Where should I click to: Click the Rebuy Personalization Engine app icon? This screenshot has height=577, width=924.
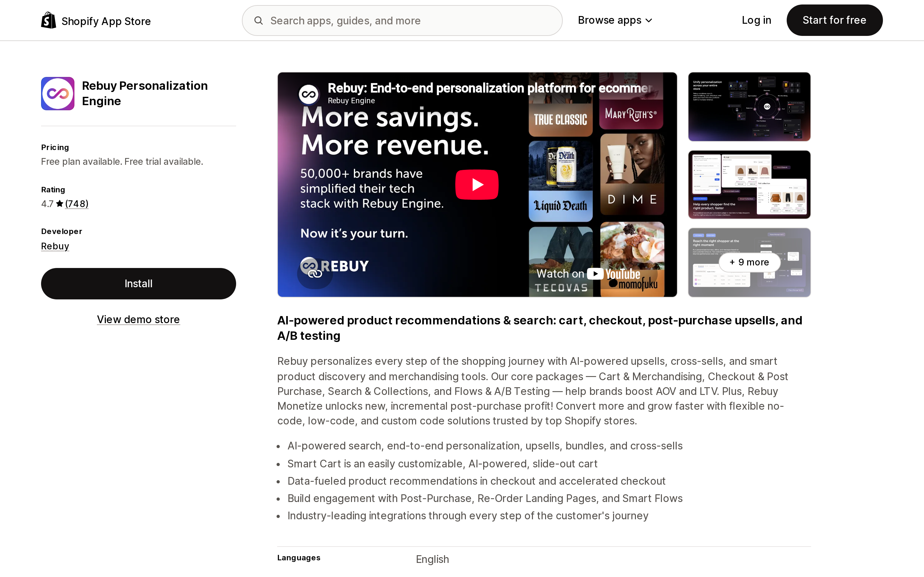(58, 94)
